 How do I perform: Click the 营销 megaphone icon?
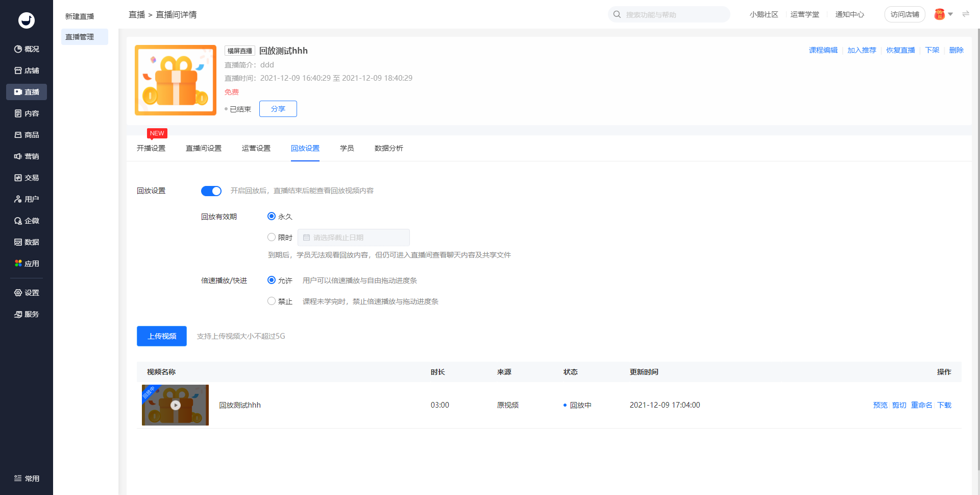27,156
